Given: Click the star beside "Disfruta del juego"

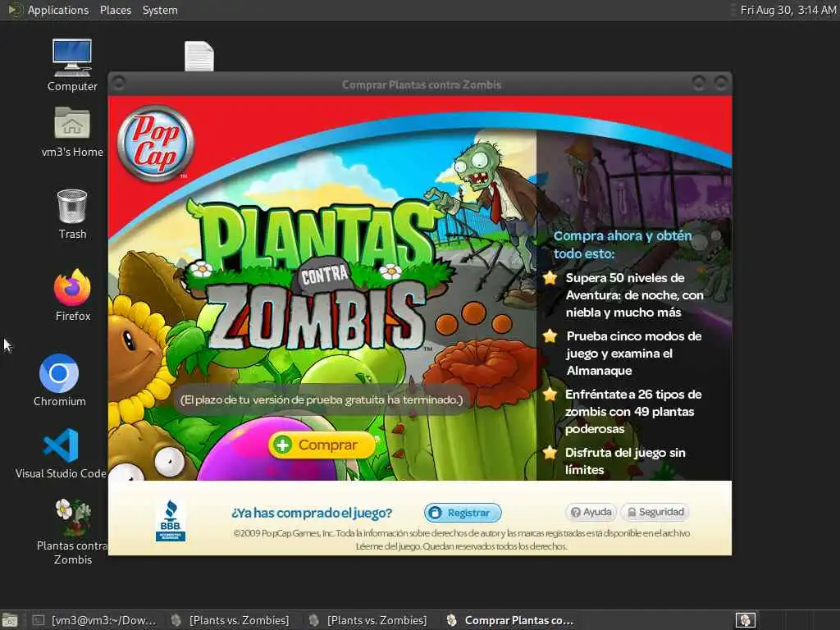Looking at the screenshot, I should tap(550, 453).
